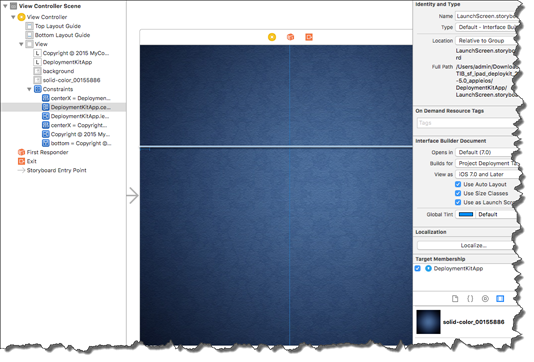
Task: Toggle DeploymentKitApp target membership checkbox
Action: [x=418, y=269]
